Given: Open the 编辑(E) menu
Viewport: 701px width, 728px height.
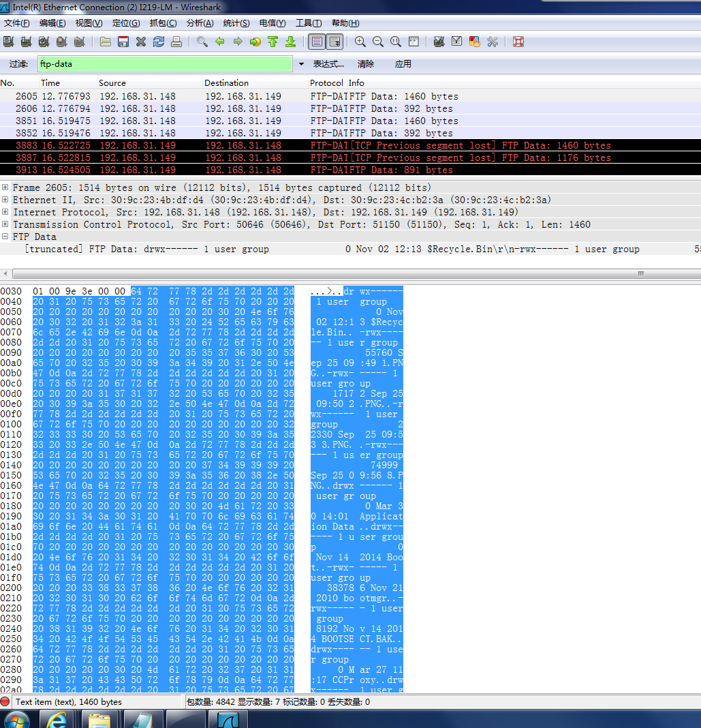Looking at the screenshot, I should click(52, 23).
